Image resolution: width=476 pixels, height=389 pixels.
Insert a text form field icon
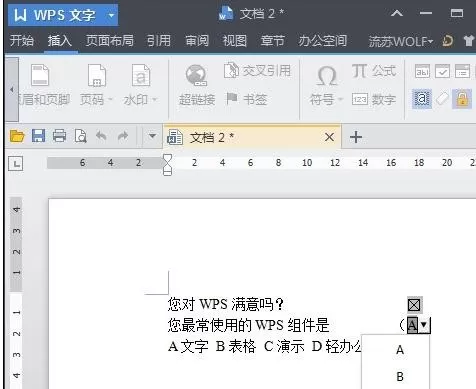422,71
